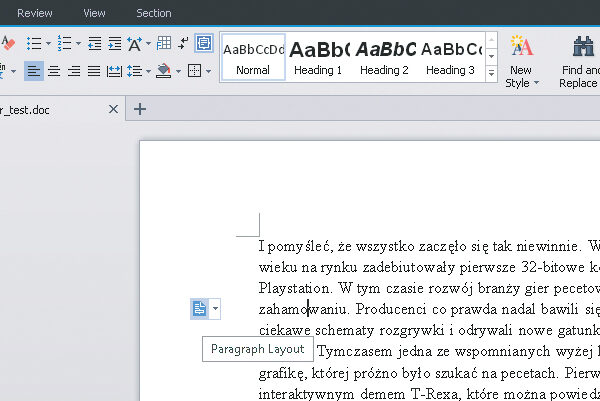Click the Paragraph Layout icon beside the text
600x401 pixels.
click(200, 310)
